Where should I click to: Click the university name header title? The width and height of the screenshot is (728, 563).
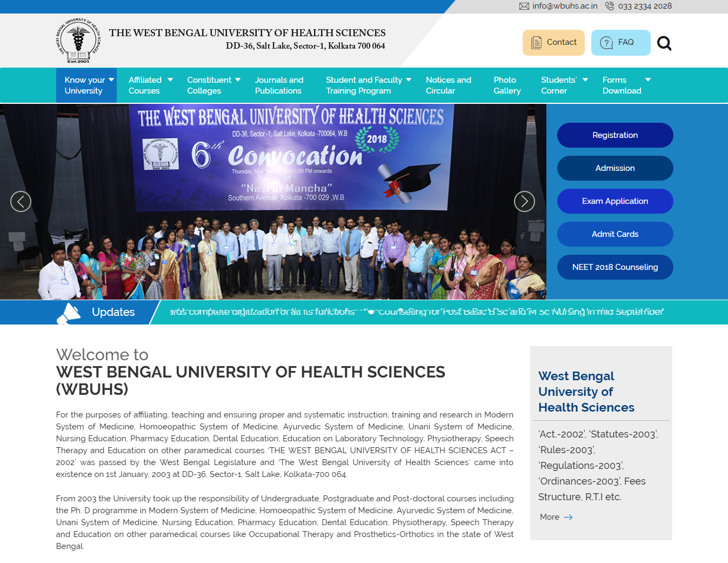[248, 33]
